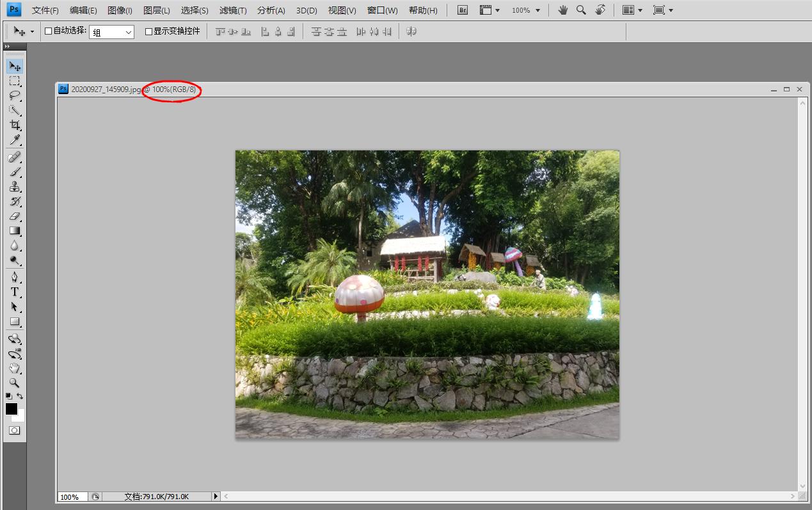812x510 pixels.
Task: Select the 3D Orbit camera tool
Action: pos(15,354)
